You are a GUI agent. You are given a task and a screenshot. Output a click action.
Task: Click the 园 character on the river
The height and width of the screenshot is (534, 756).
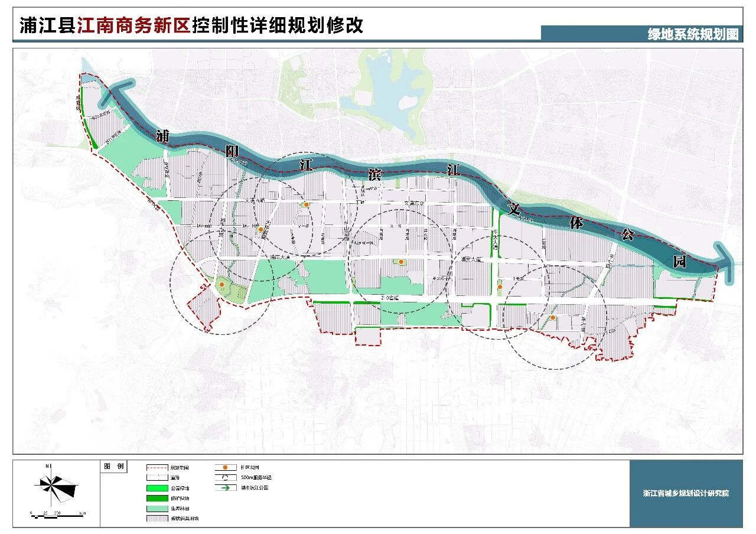pyautogui.click(x=680, y=261)
